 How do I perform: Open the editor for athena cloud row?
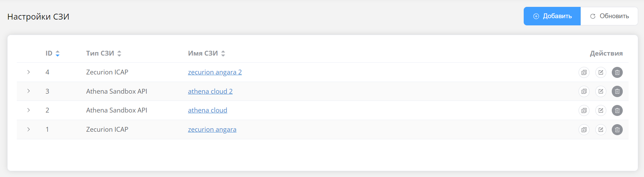tap(600, 110)
